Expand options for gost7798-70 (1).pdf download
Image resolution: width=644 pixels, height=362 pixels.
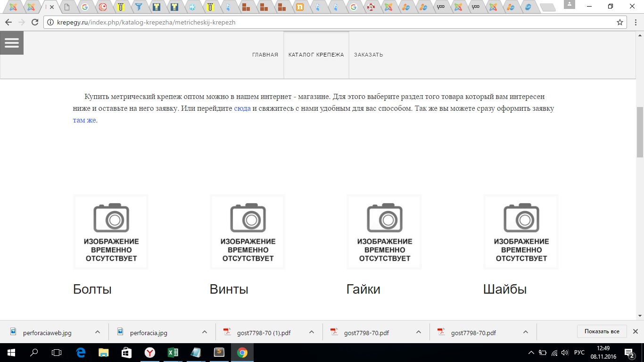point(312,332)
